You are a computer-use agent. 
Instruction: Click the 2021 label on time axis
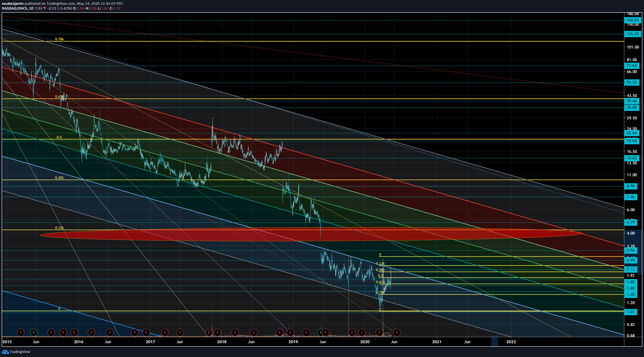click(x=437, y=342)
